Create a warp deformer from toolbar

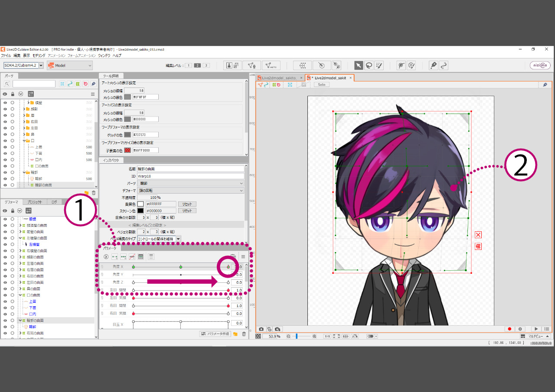coord(303,65)
